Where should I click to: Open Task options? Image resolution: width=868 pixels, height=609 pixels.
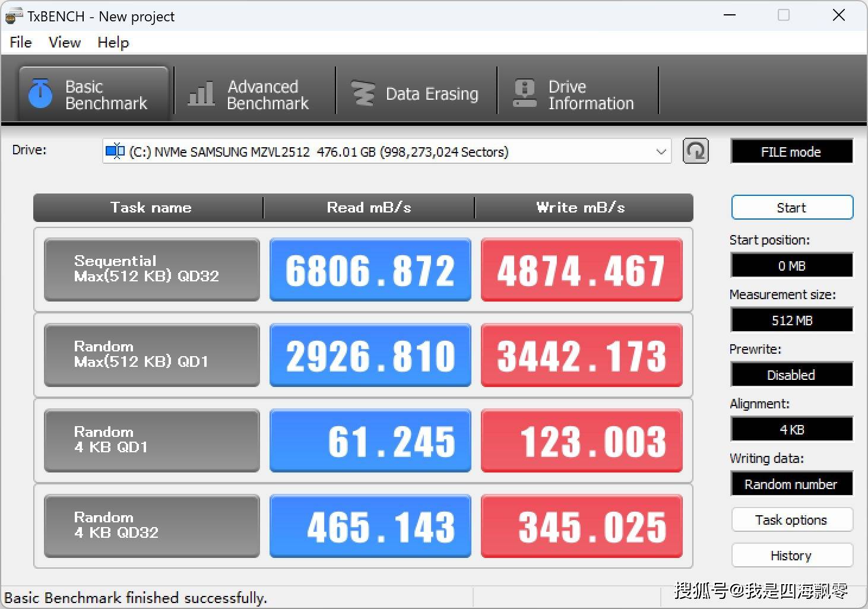point(791,519)
